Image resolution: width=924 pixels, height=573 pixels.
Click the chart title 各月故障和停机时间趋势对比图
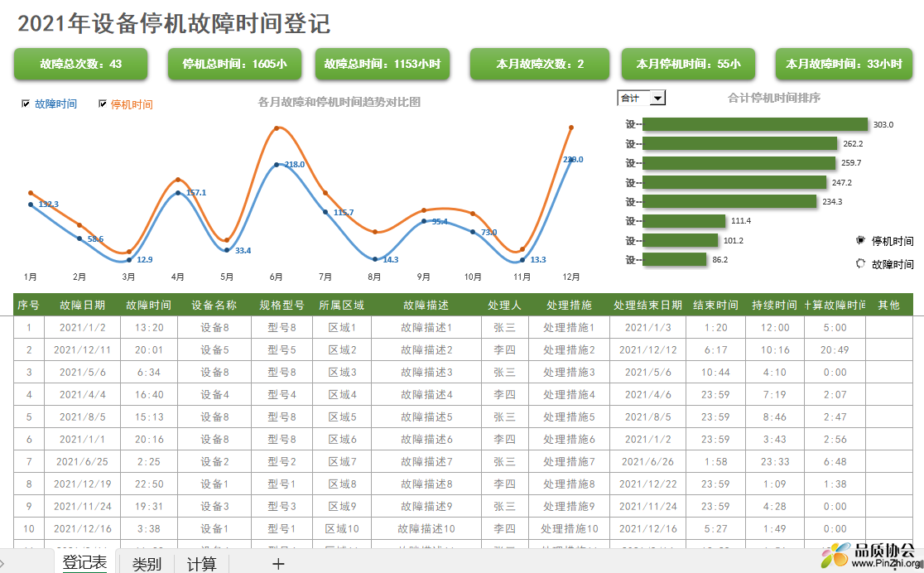point(339,102)
